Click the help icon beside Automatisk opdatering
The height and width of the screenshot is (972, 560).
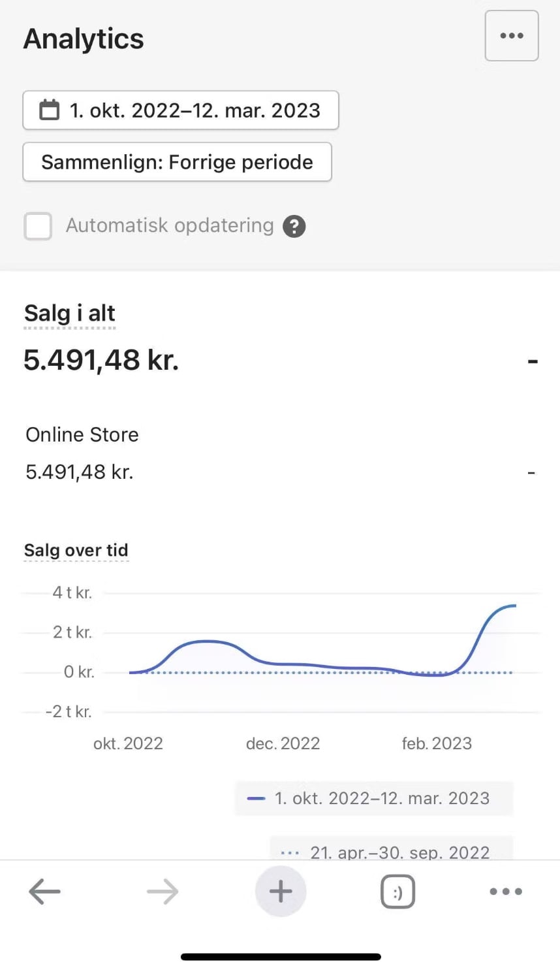click(294, 227)
